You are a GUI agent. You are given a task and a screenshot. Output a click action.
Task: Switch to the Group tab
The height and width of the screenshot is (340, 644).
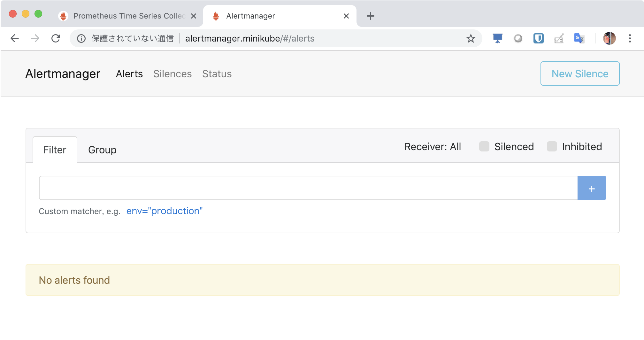[x=102, y=150]
